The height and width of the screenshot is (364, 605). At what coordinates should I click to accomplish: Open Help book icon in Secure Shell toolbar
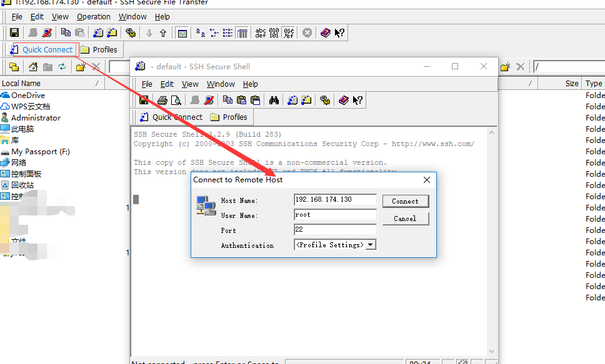[343, 101]
